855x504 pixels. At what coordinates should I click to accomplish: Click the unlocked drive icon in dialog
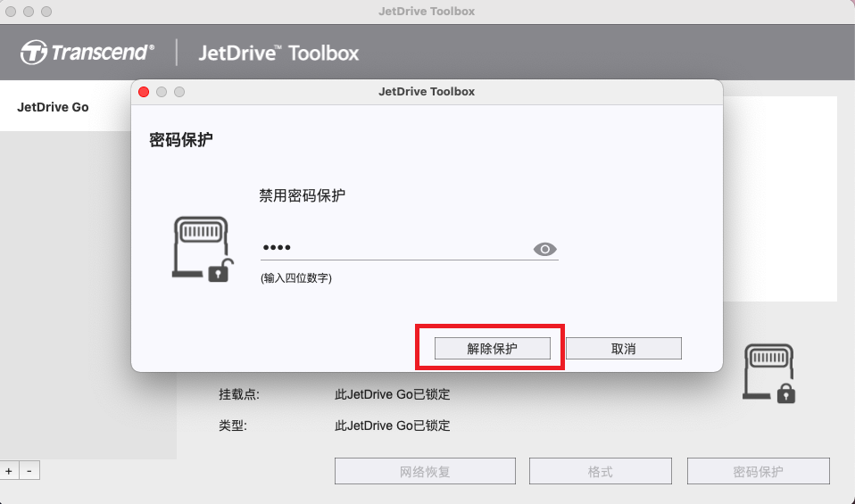pos(203,249)
